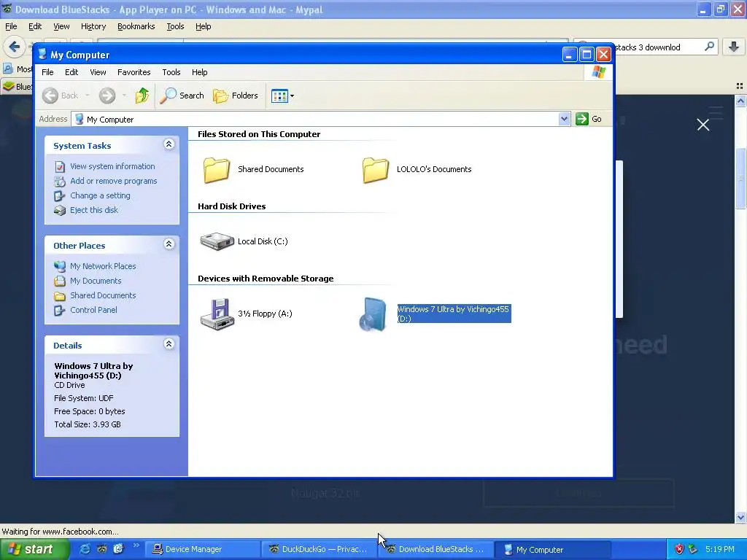
Task: Collapse the Details panel
Action: (x=169, y=344)
